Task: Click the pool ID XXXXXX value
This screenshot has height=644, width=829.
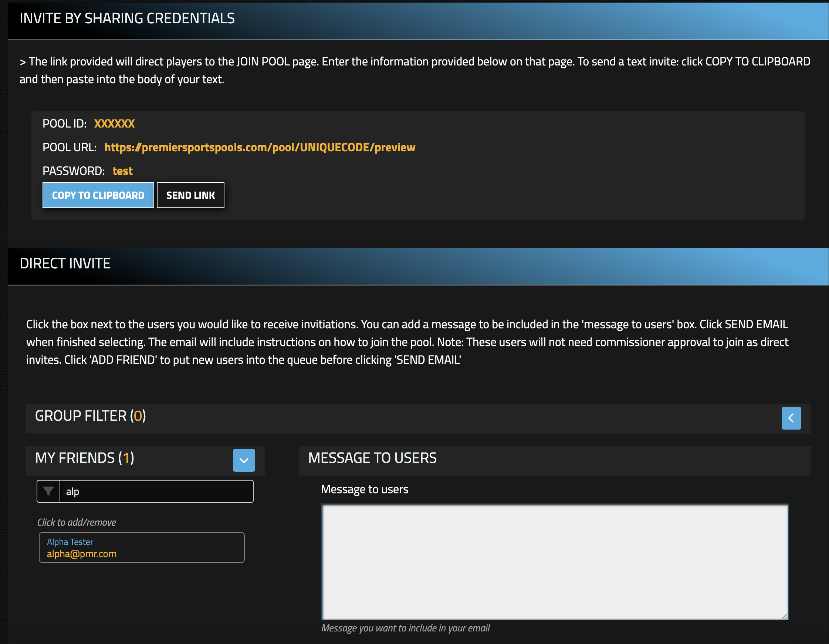Action: 114,124
